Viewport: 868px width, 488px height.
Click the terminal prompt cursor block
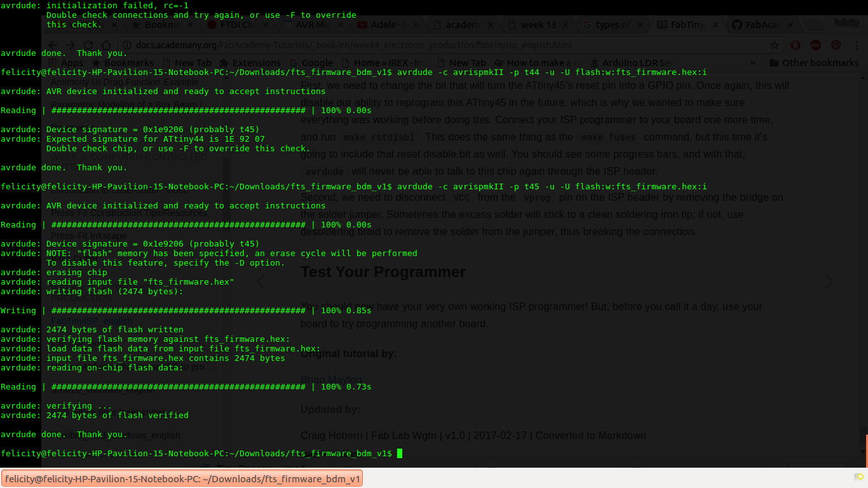point(400,453)
